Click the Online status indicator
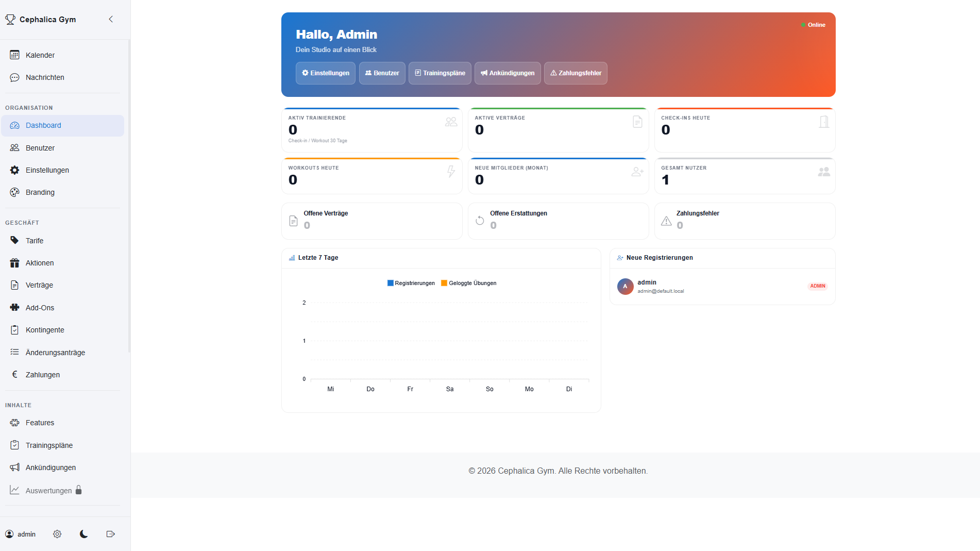This screenshot has height=551, width=980. click(x=813, y=25)
